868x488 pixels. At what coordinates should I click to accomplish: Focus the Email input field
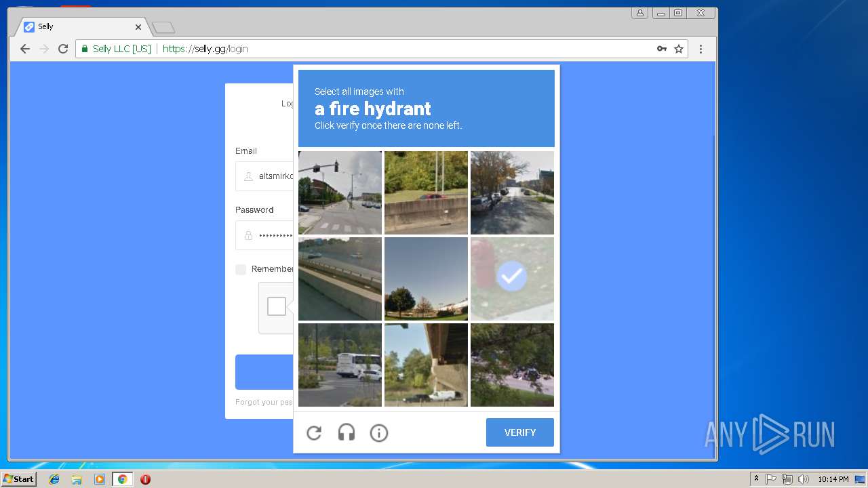point(264,176)
